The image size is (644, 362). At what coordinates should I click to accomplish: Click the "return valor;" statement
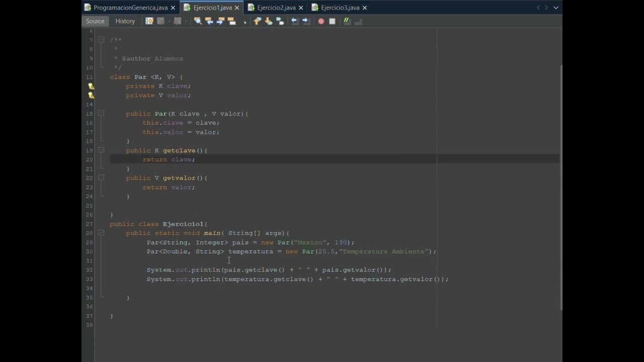pyautogui.click(x=169, y=187)
